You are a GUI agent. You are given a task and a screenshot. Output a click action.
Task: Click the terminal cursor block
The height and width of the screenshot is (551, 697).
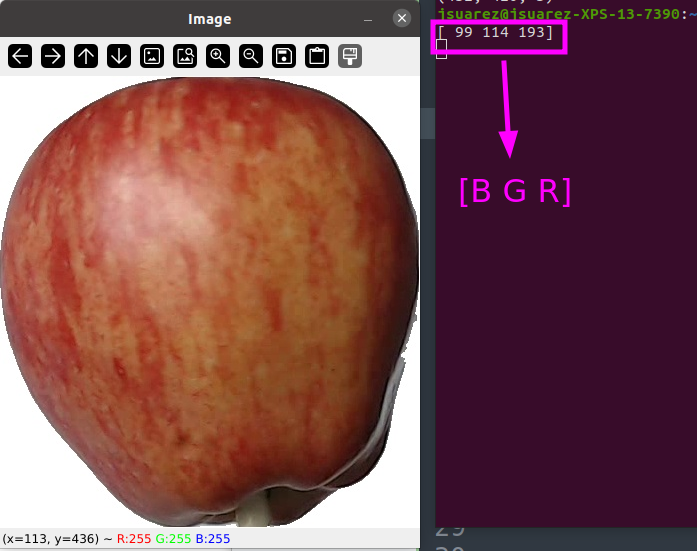pyautogui.click(x=441, y=49)
